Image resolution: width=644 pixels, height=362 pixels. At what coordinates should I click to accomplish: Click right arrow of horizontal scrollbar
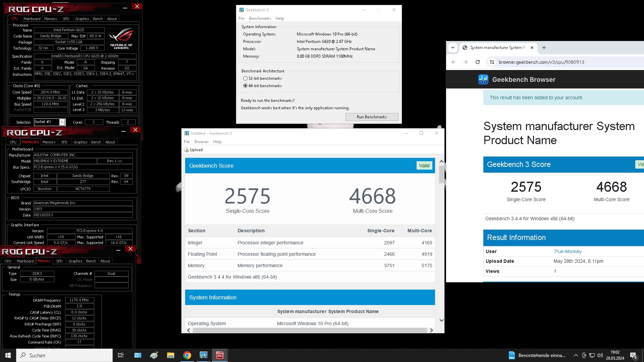431,330
